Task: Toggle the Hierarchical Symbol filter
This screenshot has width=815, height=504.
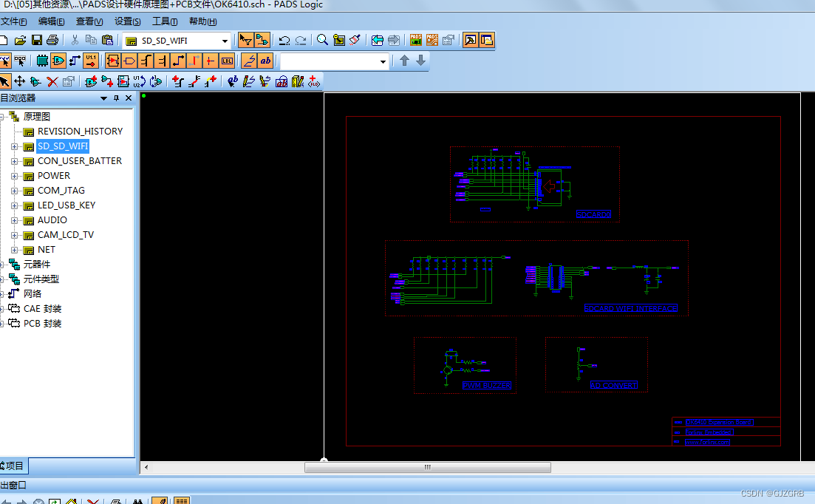Action: (113, 61)
